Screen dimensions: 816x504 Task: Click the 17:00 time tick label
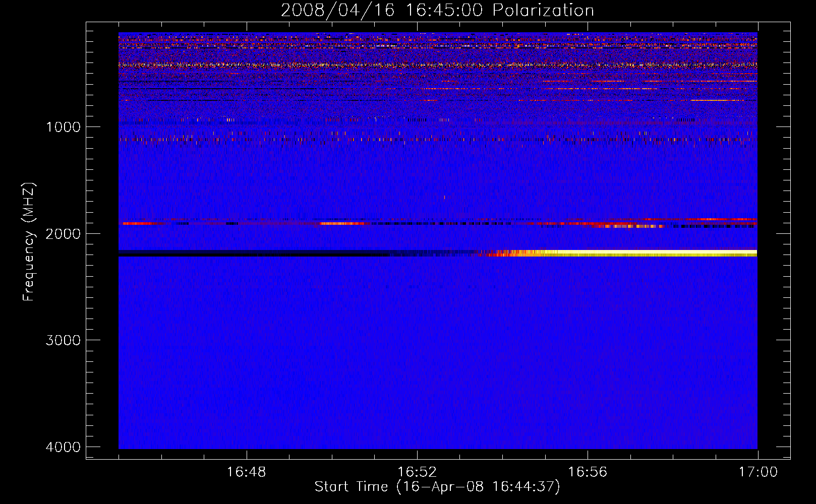[x=758, y=472]
